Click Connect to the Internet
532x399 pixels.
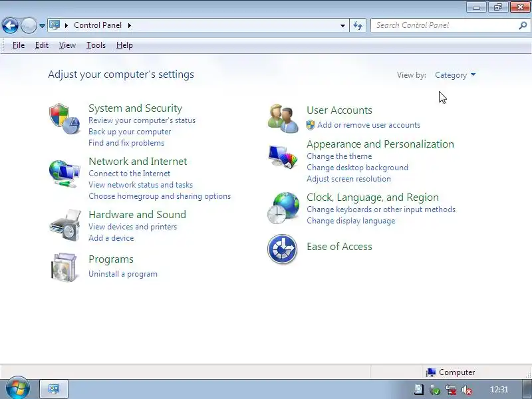129,174
